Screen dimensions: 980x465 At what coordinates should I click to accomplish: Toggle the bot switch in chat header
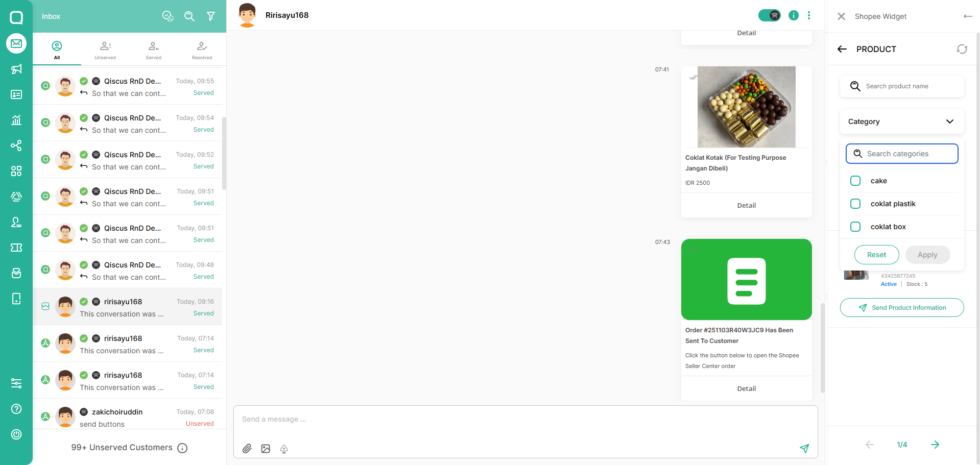point(770,15)
